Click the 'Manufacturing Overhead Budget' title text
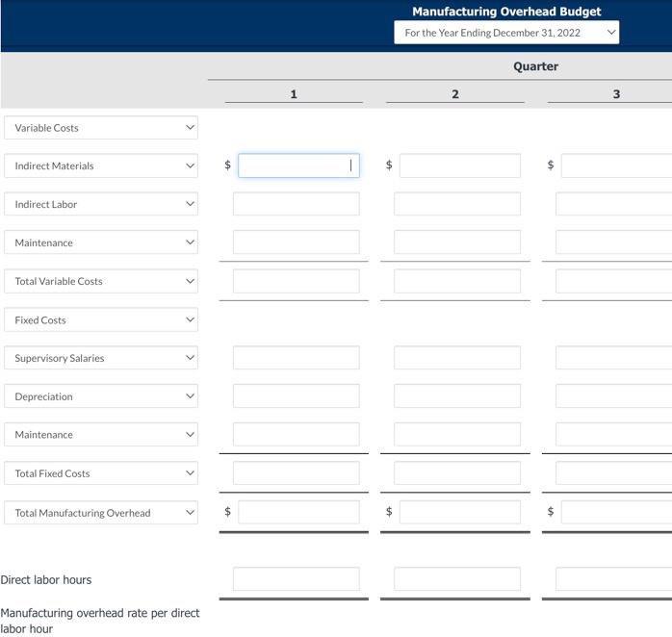The height and width of the screenshot is (637, 672). 506,12
